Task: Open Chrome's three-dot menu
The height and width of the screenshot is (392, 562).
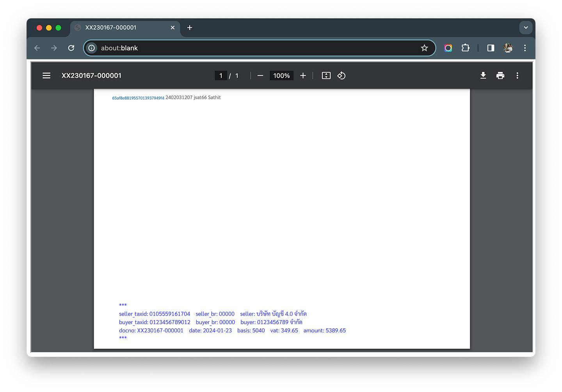Action: 525,48
